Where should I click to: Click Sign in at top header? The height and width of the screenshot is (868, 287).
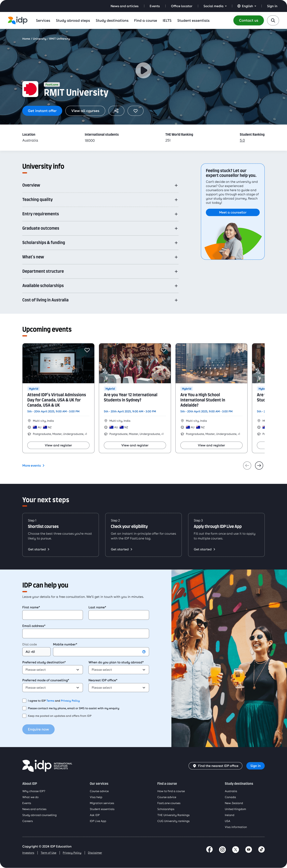click(272, 6)
